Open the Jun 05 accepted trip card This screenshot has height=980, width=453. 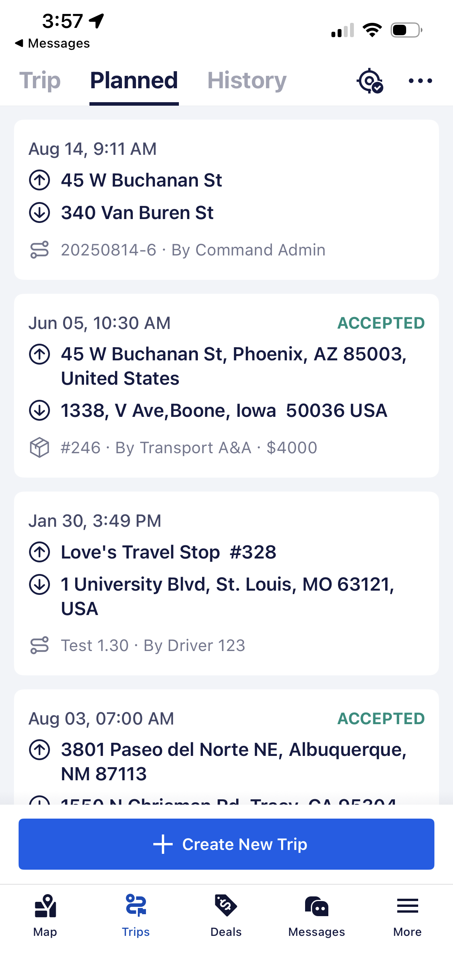226,385
